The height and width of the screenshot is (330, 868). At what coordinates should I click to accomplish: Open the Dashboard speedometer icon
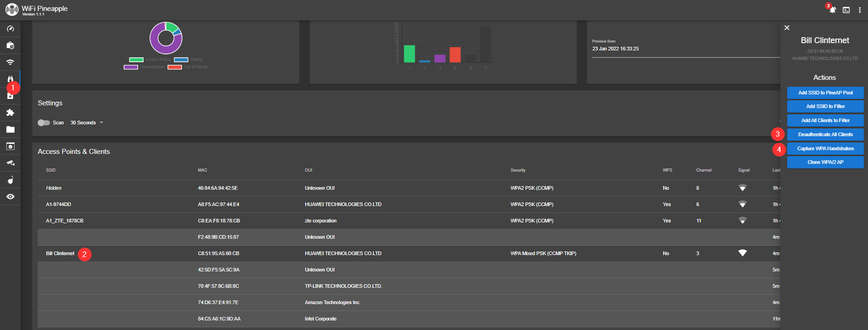click(x=10, y=29)
